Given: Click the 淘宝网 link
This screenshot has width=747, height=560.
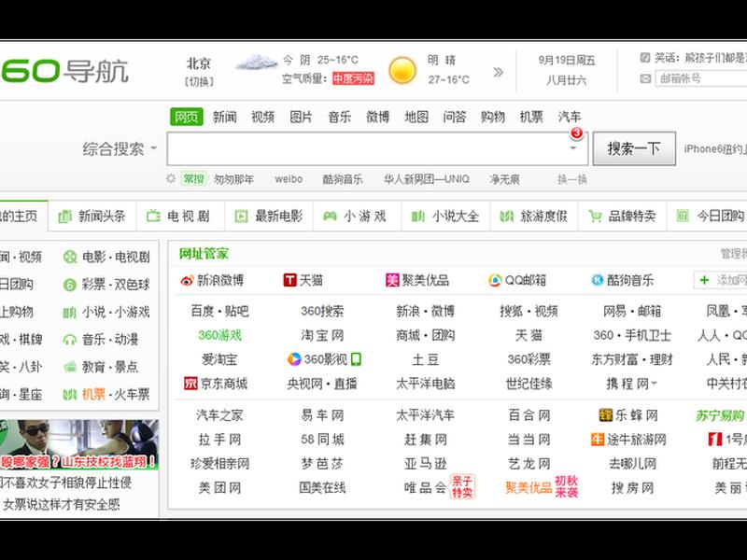Looking at the screenshot, I should click(x=322, y=335).
